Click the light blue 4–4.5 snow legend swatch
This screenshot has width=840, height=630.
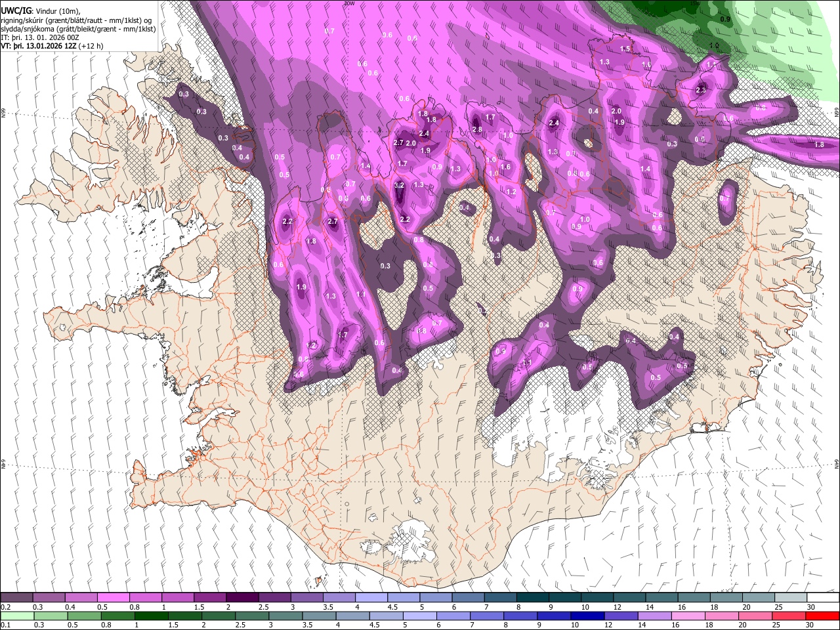pos(370,598)
